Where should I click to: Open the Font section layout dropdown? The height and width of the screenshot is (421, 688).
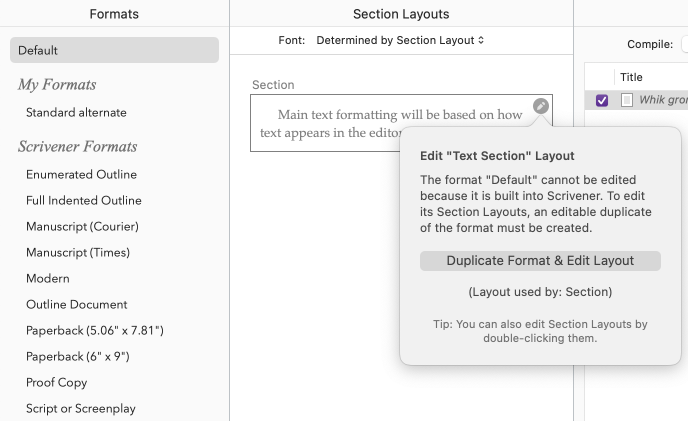point(400,41)
